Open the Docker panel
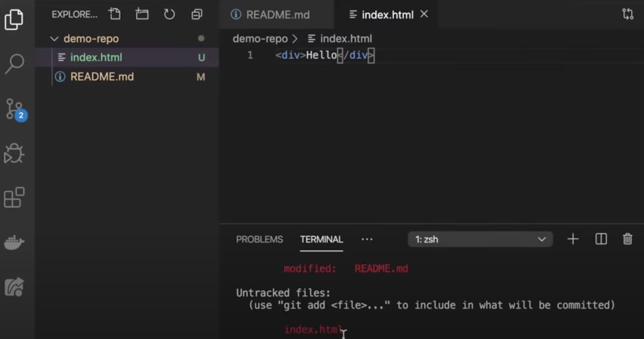This screenshot has height=339, width=644. [x=14, y=242]
